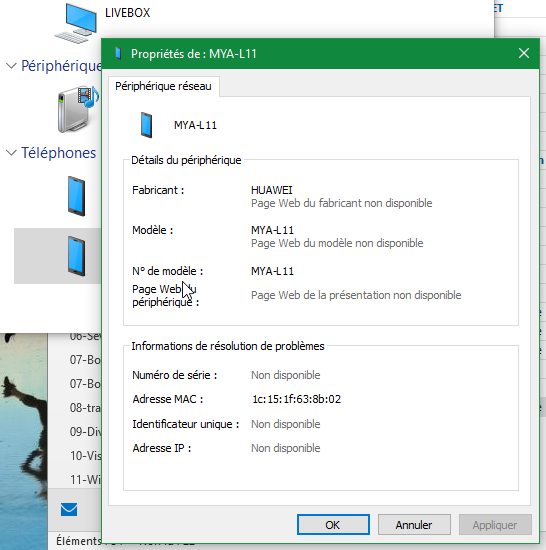The height and width of the screenshot is (550, 546).
Task: Select the 09-Div list entry
Action: [x=85, y=431]
